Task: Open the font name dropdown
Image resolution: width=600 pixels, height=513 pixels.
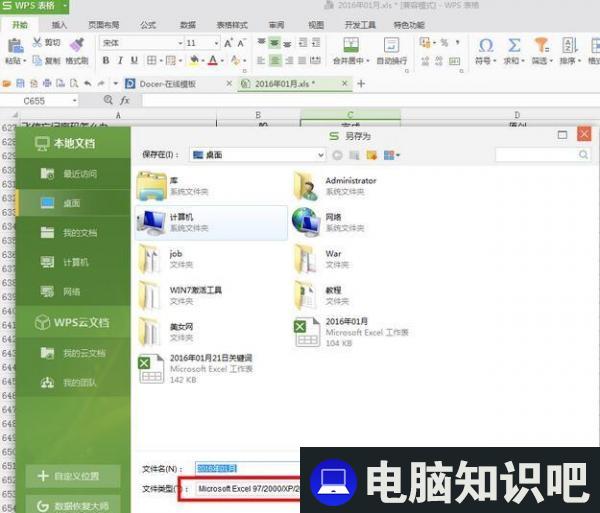Action: point(180,43)
